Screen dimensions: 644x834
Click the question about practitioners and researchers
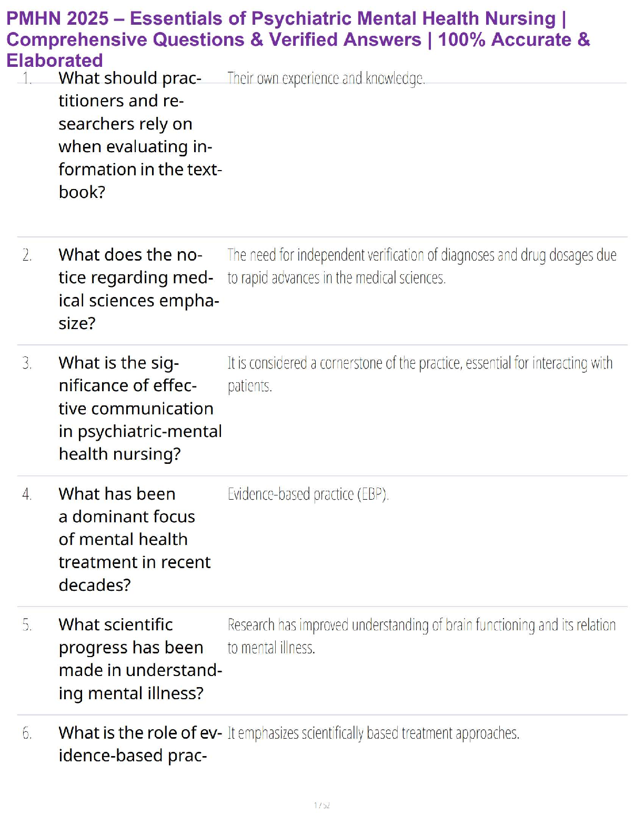pyautogui.click(x=139, y=135)
